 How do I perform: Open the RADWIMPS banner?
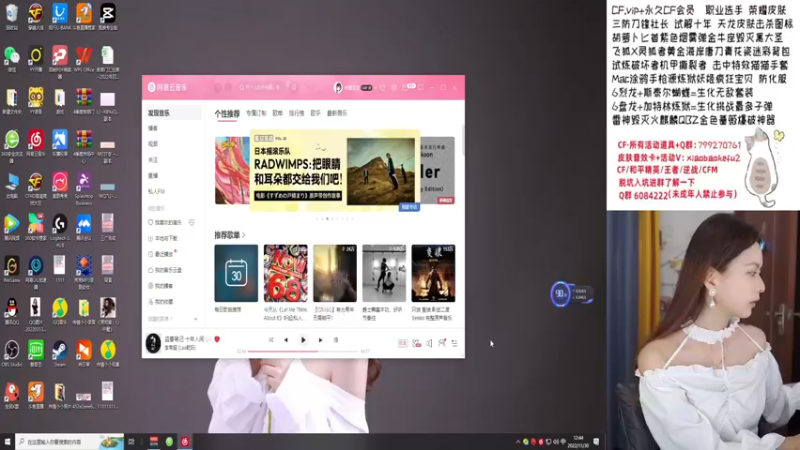tap(335, 171)
